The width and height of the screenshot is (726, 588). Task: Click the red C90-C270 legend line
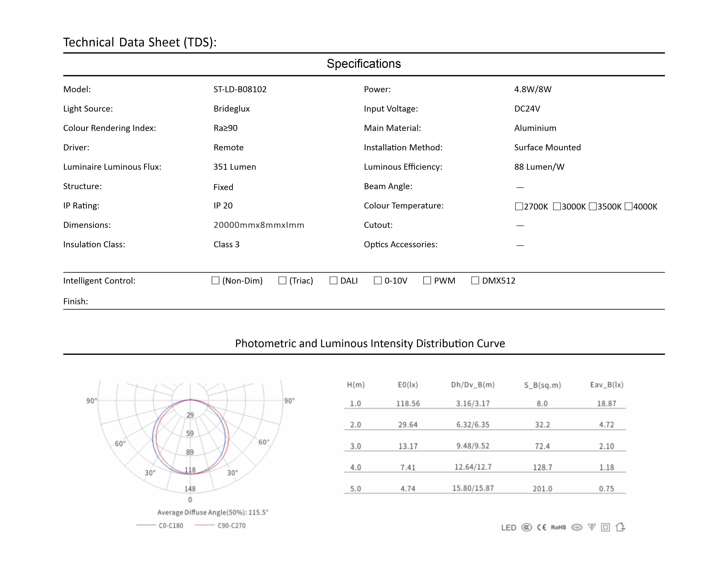[x=205, y=525]
